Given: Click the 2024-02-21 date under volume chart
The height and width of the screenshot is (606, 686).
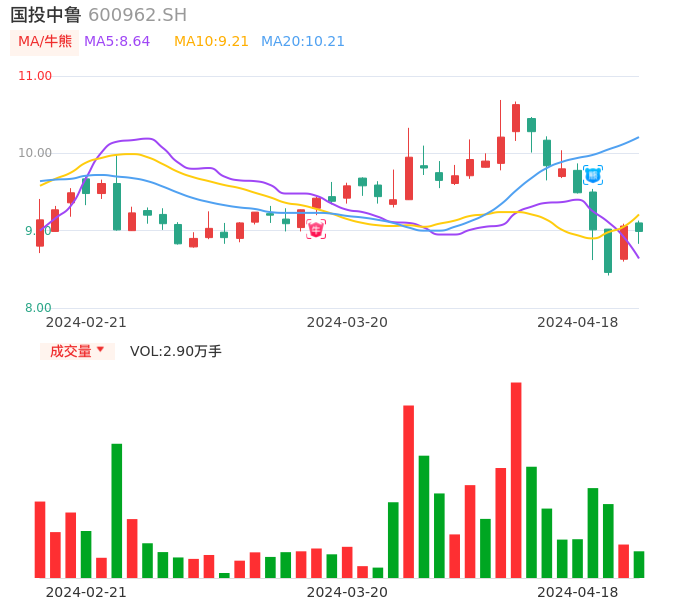Looking at the screenshot, I should click(x=86, y=592).
